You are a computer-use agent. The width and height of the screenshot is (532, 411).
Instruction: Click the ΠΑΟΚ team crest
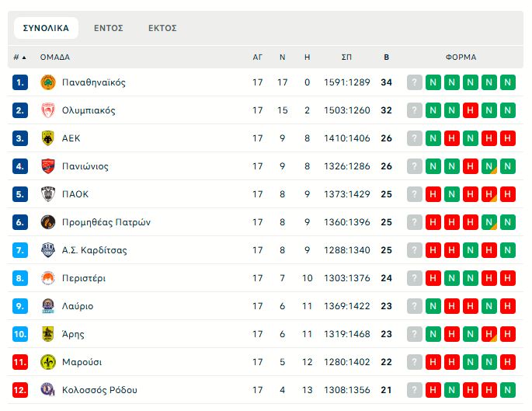coord(47,194)
